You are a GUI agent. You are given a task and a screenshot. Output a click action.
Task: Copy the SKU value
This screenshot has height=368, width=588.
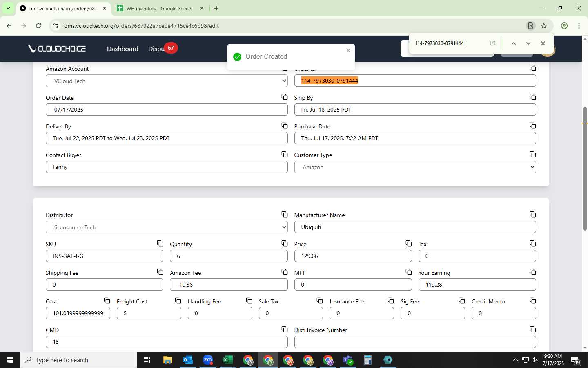[x=160, y=243]
